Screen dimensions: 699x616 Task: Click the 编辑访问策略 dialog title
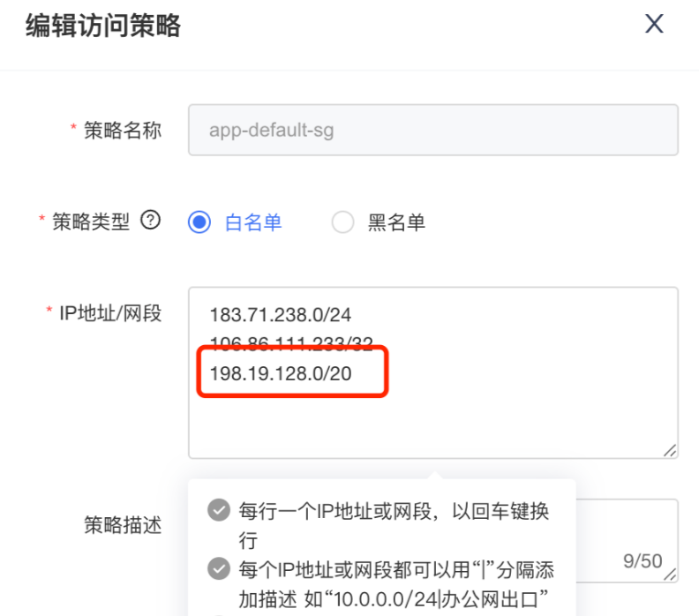point(102,26)
